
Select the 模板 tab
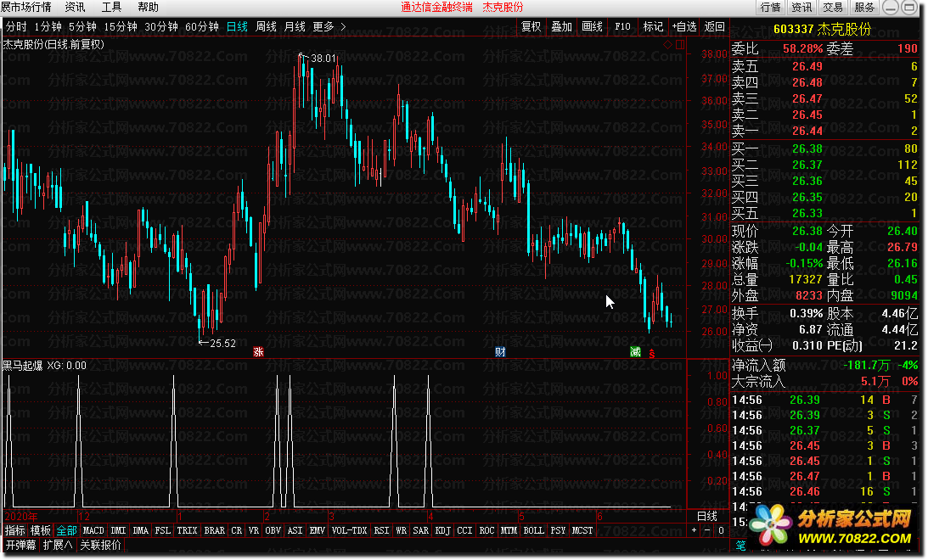(40, 530)
